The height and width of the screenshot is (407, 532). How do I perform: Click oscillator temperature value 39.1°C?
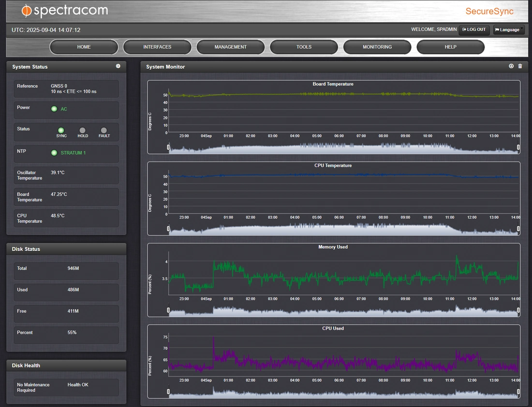[x=58, y=173]
